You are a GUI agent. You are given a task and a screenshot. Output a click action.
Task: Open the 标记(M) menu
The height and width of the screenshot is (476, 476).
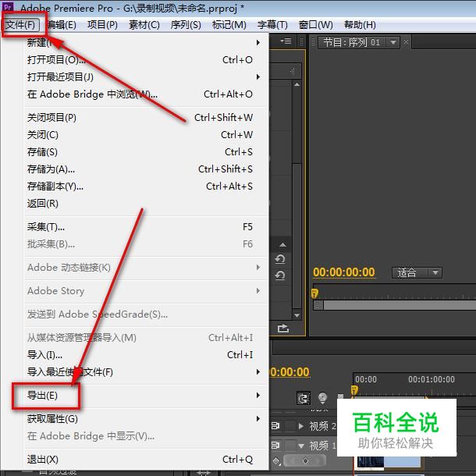229,25
